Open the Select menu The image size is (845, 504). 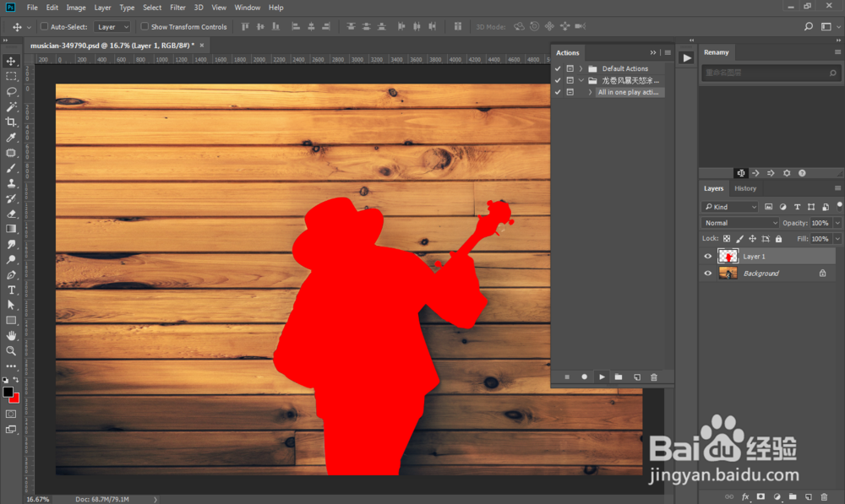[x=152, y=8]
